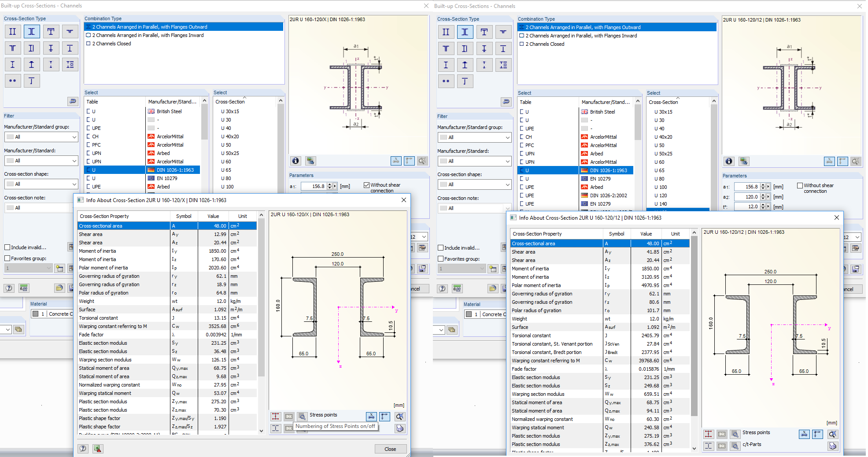Viewport: 868px width, 457px height.
Task: Click the a1 value field in left window
Action: tap(314, 186)
